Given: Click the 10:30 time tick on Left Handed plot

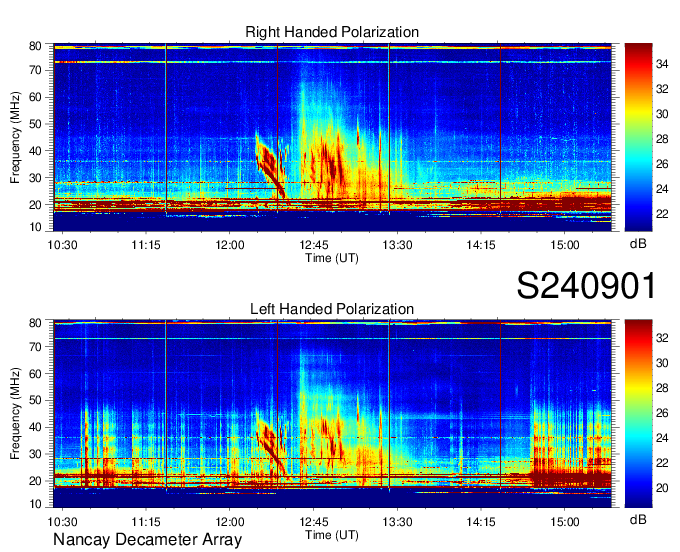Looking at the screenshot, I should click(62, 522).
